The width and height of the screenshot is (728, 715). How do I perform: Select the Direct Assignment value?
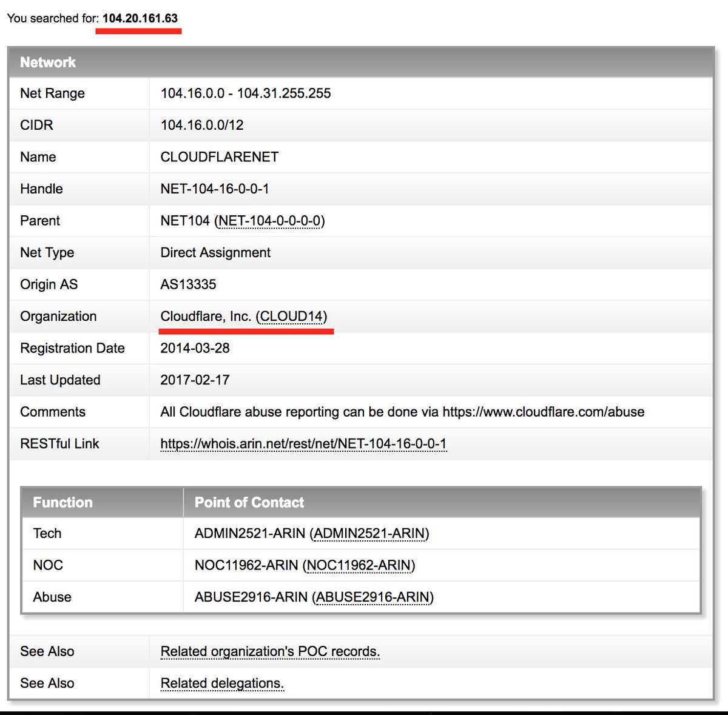point(215,253)
